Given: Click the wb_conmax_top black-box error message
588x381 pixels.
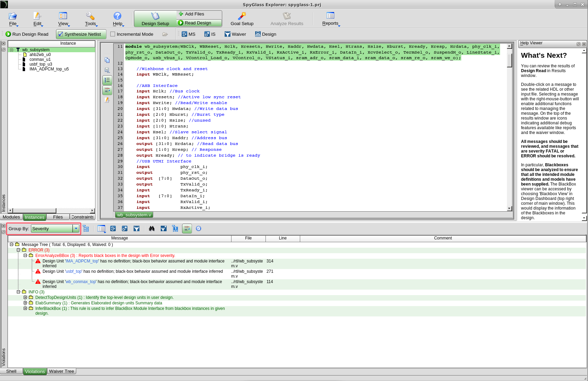Looking at the screenshot, I should point(132,284).
